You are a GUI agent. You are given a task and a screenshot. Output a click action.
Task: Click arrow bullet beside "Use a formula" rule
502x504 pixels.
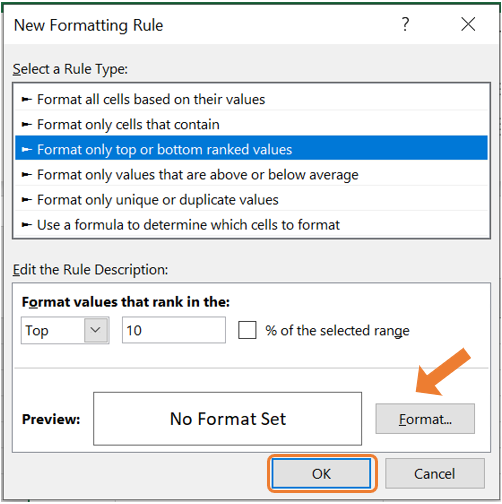click(27, 225)
